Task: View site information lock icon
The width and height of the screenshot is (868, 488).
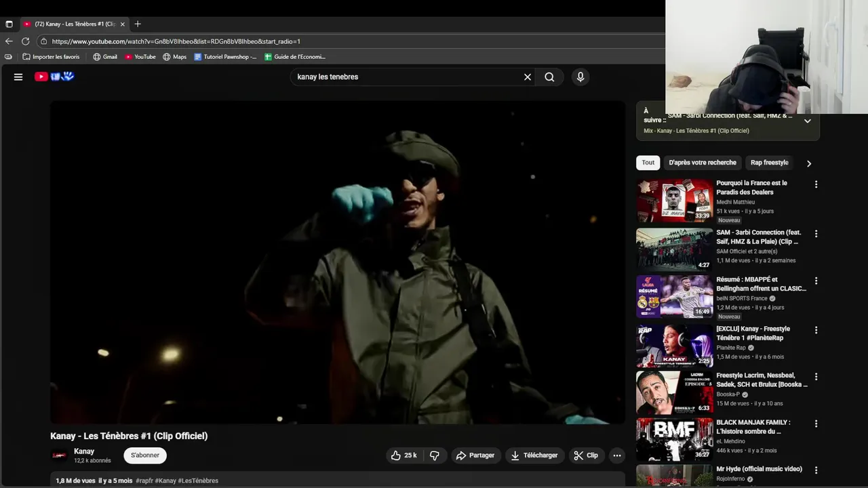Action: (43, 41)
